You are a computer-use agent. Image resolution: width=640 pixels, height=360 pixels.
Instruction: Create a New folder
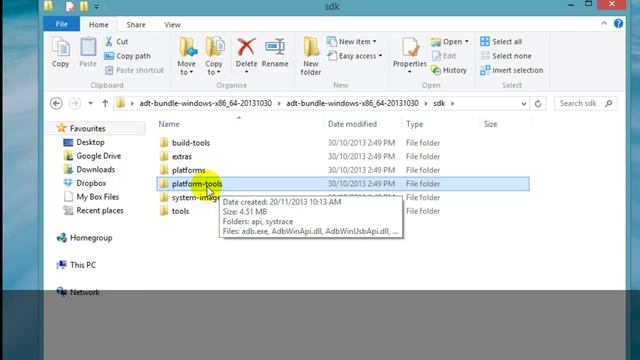311,56
